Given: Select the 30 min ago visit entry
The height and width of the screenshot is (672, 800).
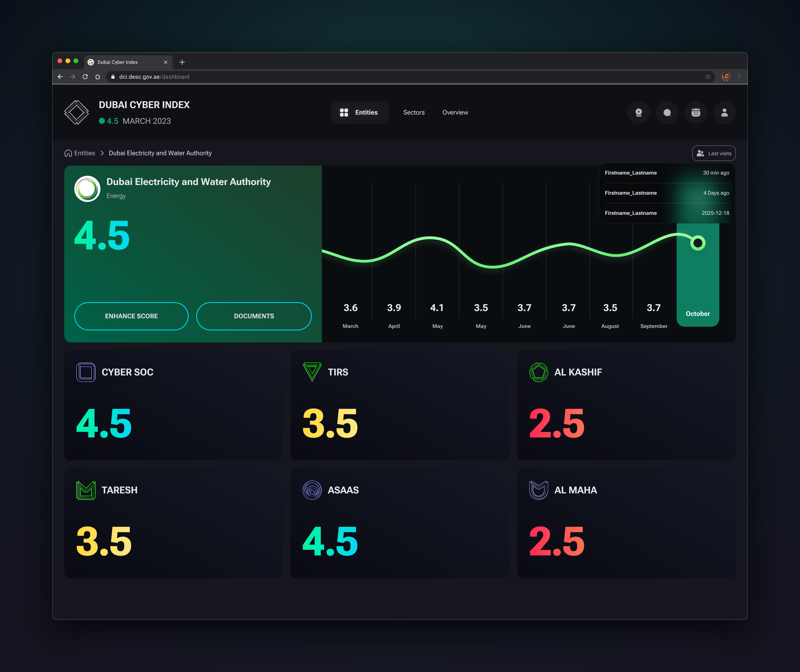Looking at the screenshot, I should 667,173.
